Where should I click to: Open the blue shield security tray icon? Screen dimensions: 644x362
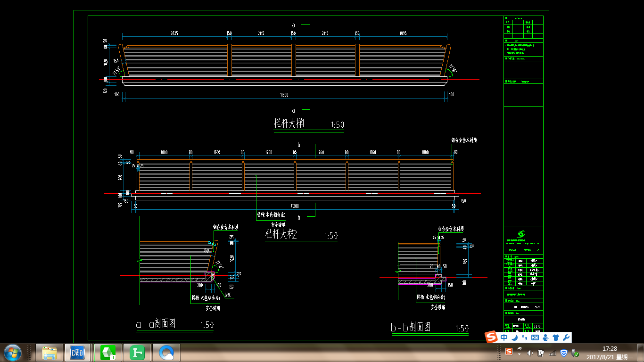[x=563, y=353]
